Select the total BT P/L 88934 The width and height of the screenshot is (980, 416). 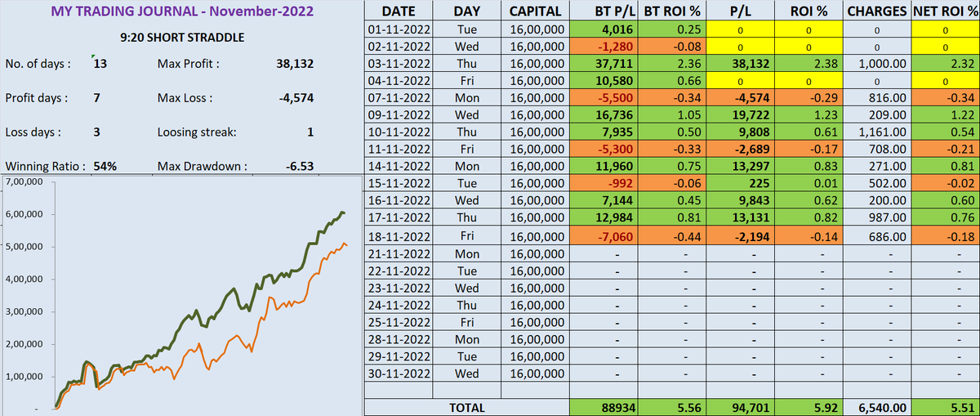pos(605,407)
